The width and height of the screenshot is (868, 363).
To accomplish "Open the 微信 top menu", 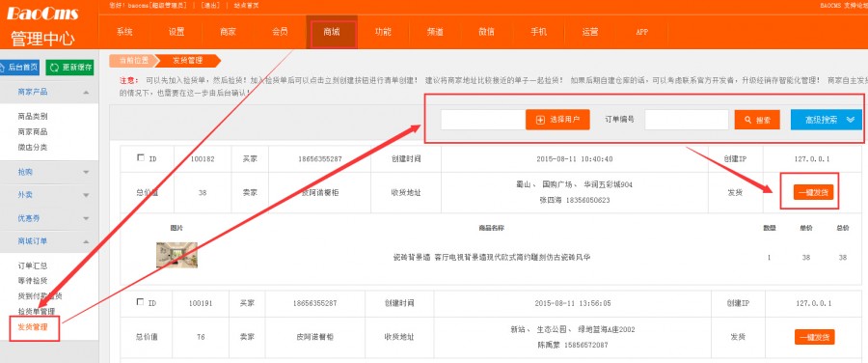I will 487,32.
